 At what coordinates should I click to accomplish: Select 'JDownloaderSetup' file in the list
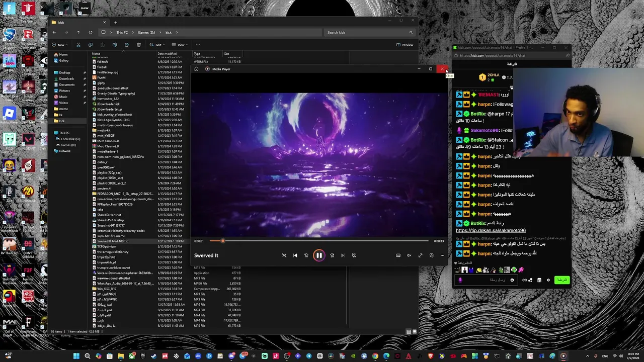[x=110, y=109]
